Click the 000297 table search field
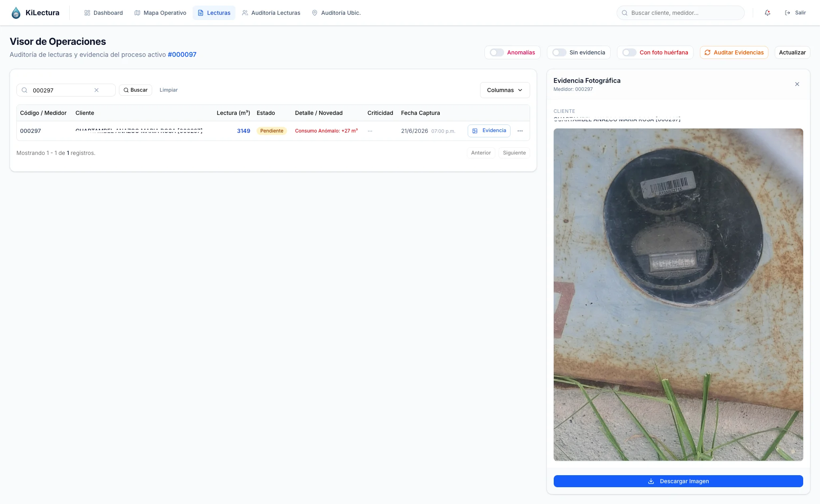 [x=66, y=90]
